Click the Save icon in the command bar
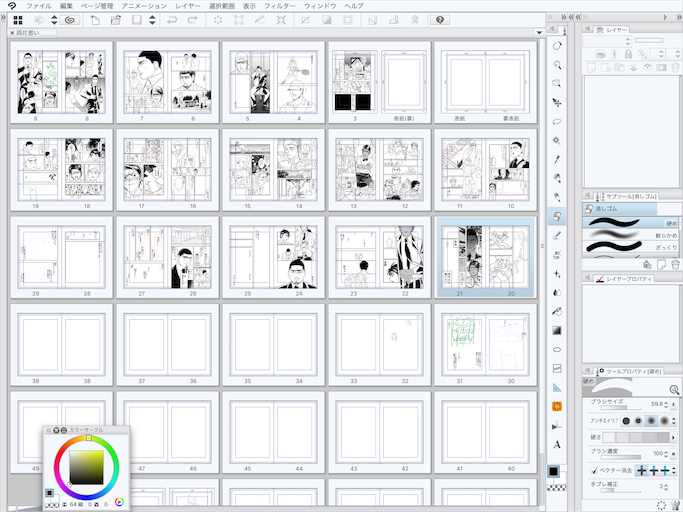The image size is (683, 512). pyautogui.click(x=137, y=20)
